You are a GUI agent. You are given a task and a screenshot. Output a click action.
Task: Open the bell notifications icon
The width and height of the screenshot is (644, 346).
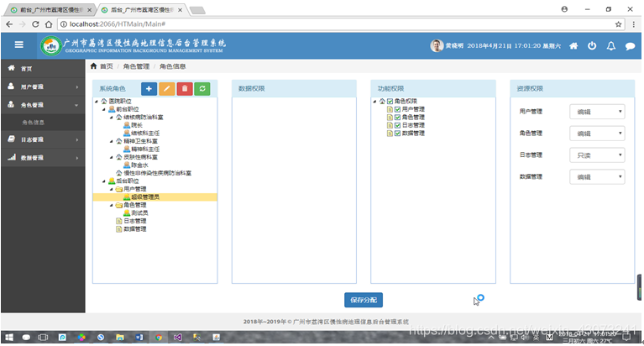coord(611,45)
